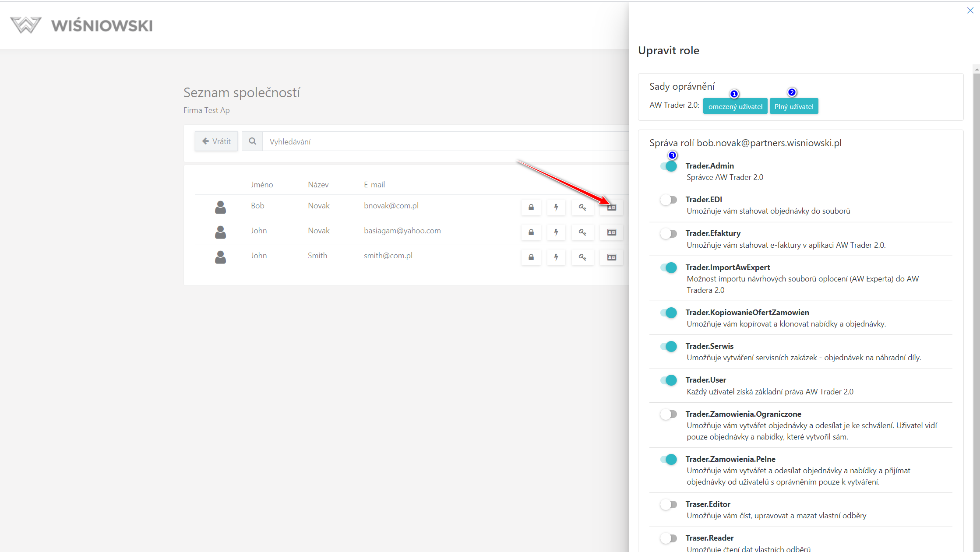
Task: Click lock icon for basiagam@yahoo.com user
Action: click(531, 232)
